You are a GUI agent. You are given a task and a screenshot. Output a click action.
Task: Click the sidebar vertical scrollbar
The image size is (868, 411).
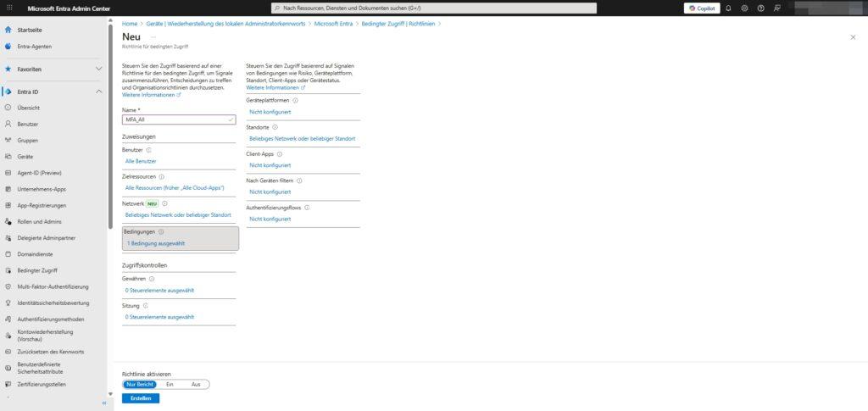[110, 127]
